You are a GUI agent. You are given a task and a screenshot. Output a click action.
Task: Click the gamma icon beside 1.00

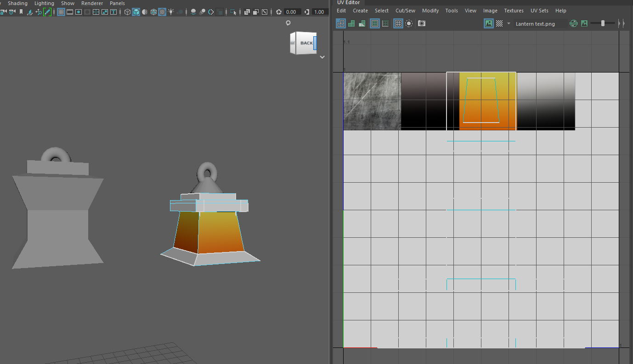307,12
